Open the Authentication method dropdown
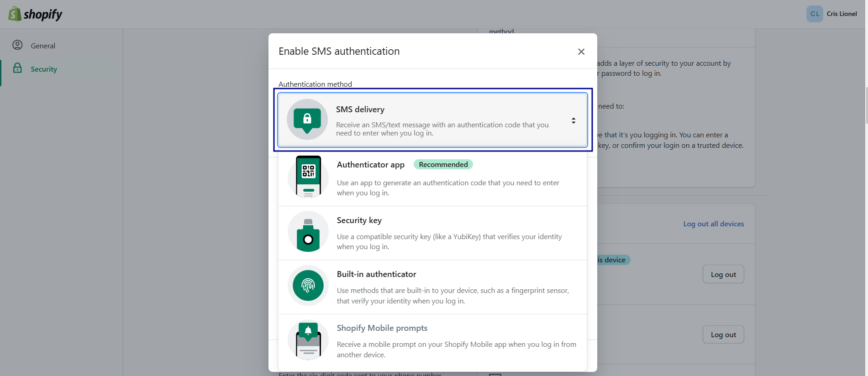The width and height of the screenshot is (868, 376). pyautogui.click(x=432, y=120)
